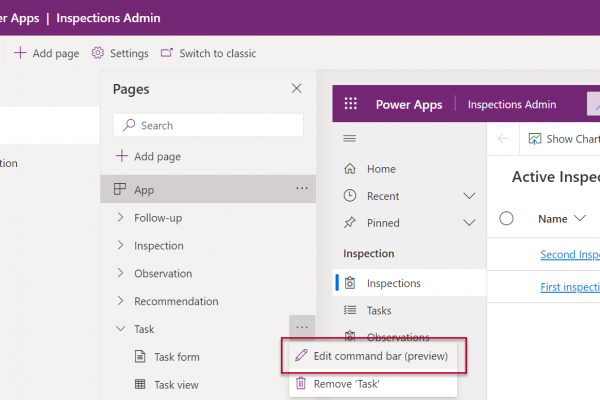Open the Second Inspection record link
This screenshot has height=400, width=600.
pos(570,254)
